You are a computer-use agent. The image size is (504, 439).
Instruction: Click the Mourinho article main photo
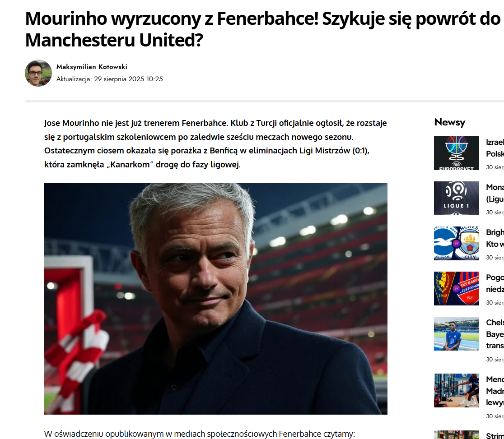216,299
